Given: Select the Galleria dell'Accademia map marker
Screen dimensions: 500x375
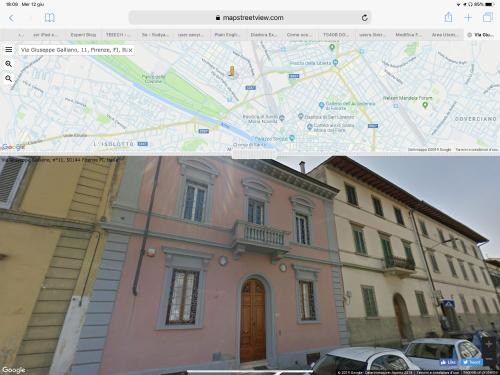Looking at the screenshot, I should [321, 105].
